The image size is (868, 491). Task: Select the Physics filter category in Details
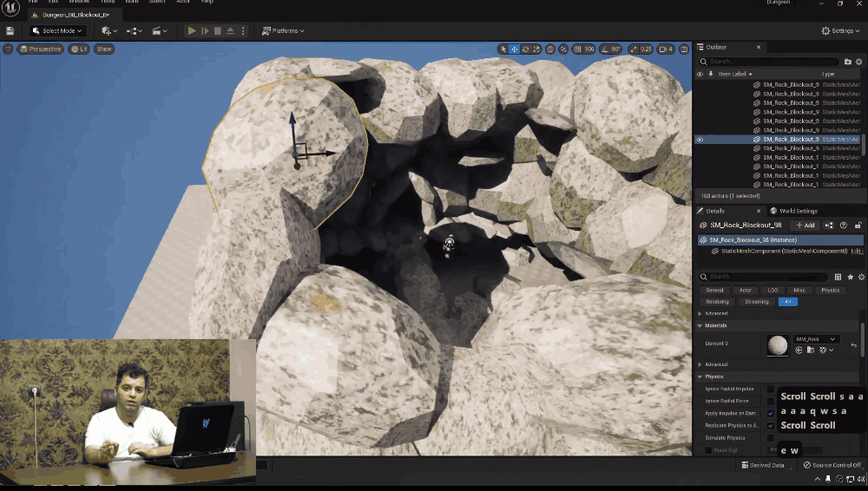click(830, 290)
